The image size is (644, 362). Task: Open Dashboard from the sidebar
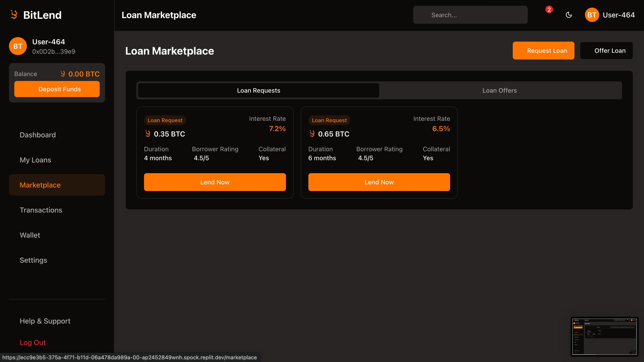[x=38, y=135]
